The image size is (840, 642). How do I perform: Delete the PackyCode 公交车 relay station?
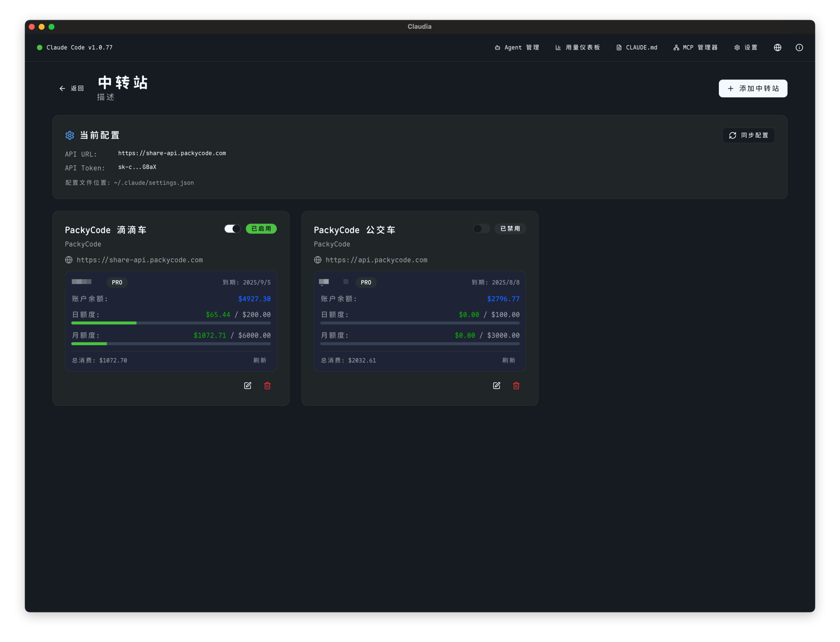tap(516, 386)
